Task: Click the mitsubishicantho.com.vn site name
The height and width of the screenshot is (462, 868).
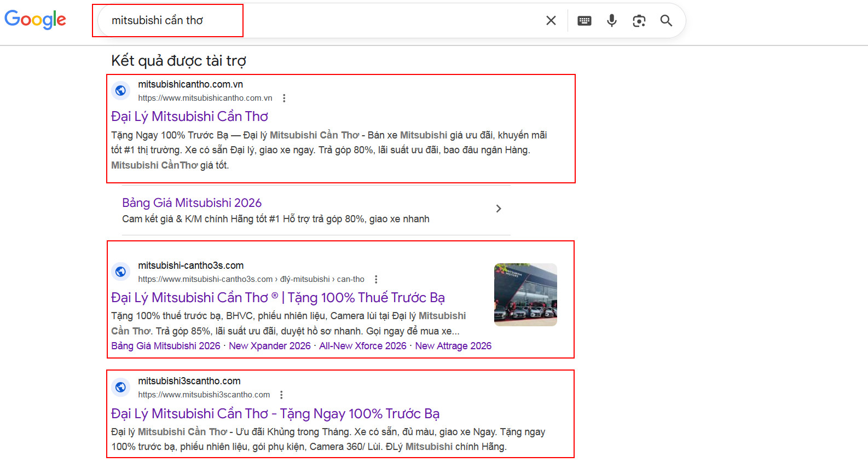Action: [190, 84]
